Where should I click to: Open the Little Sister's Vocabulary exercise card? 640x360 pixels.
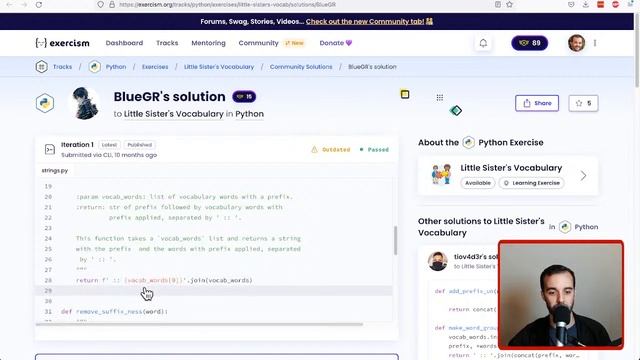pos(508,176)
